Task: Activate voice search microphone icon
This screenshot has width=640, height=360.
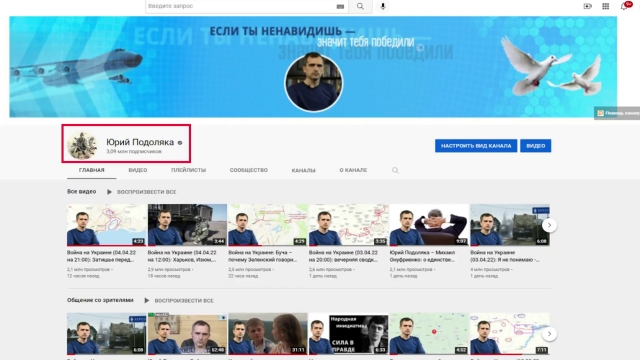Action: pos(383,6)
